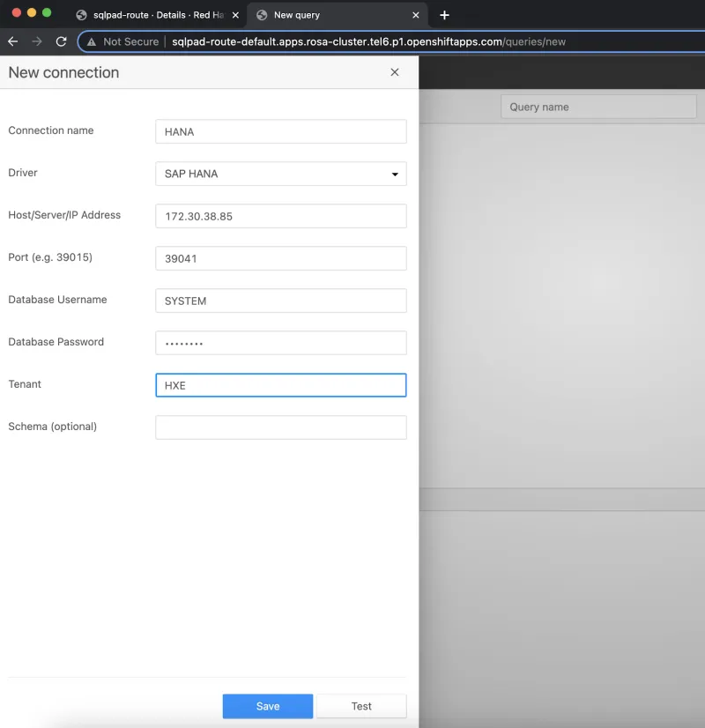The height and width of the screenshot is (728, 705).
Task: Close the New query browser tab
Action: pos(415,15)
